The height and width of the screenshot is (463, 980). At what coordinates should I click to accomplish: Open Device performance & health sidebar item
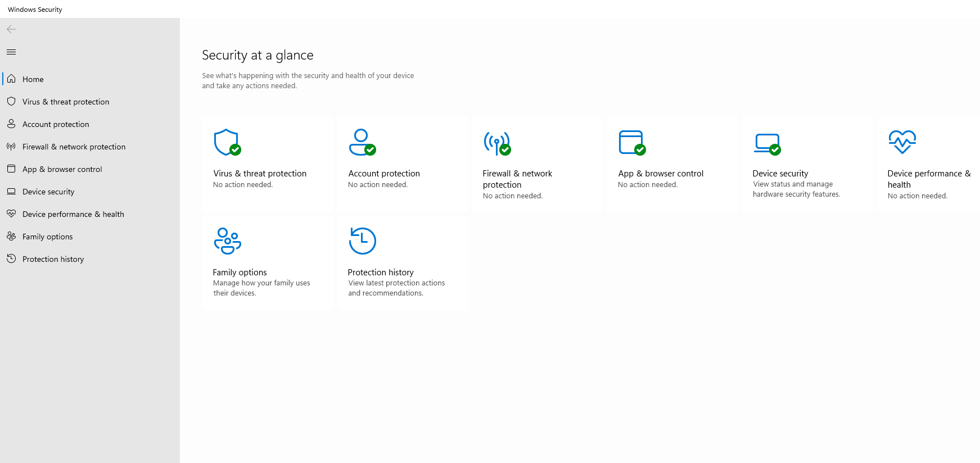[90, 214]
